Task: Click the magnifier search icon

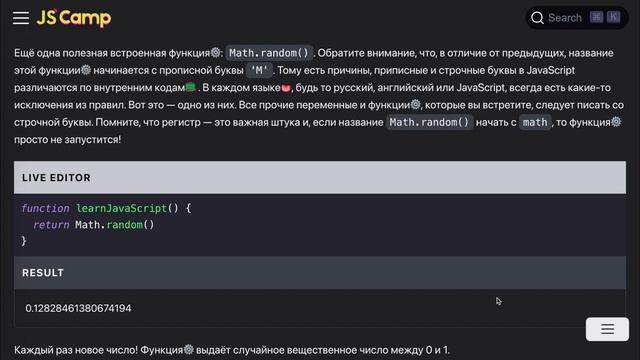Action: pyautogui.click(x=537, y=18)
